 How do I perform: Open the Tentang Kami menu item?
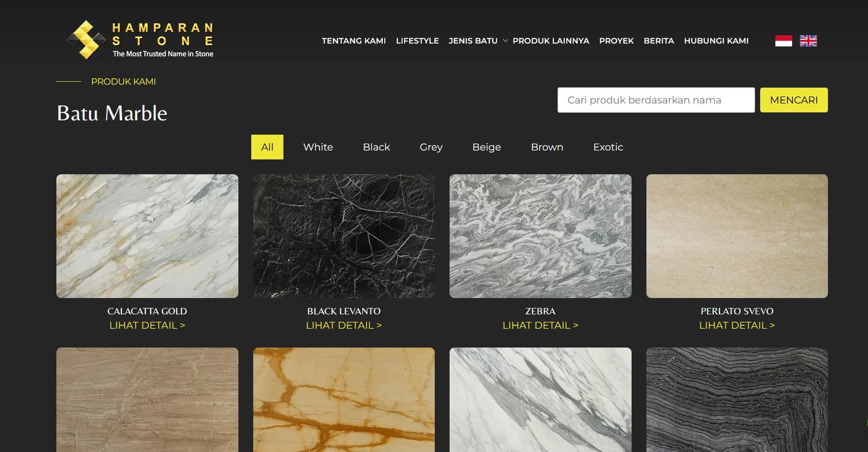pyautogui.click(x=354, y=41)
